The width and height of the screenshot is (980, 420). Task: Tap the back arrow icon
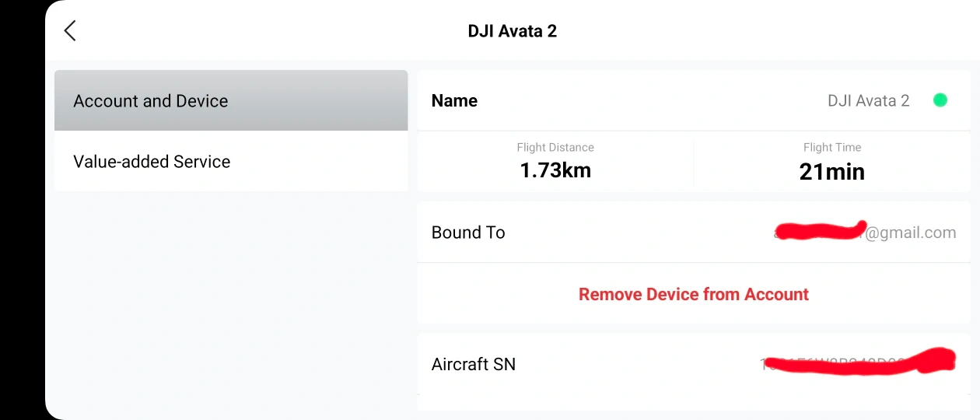(70, 31)
